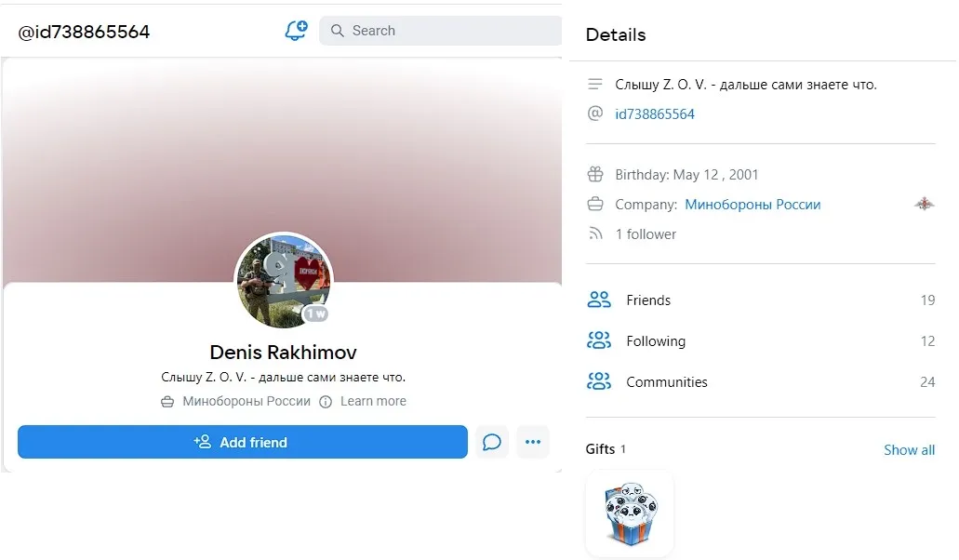959x560 pixels.
Task: Open the profile avatar photo
Action: tap(283, 280)
